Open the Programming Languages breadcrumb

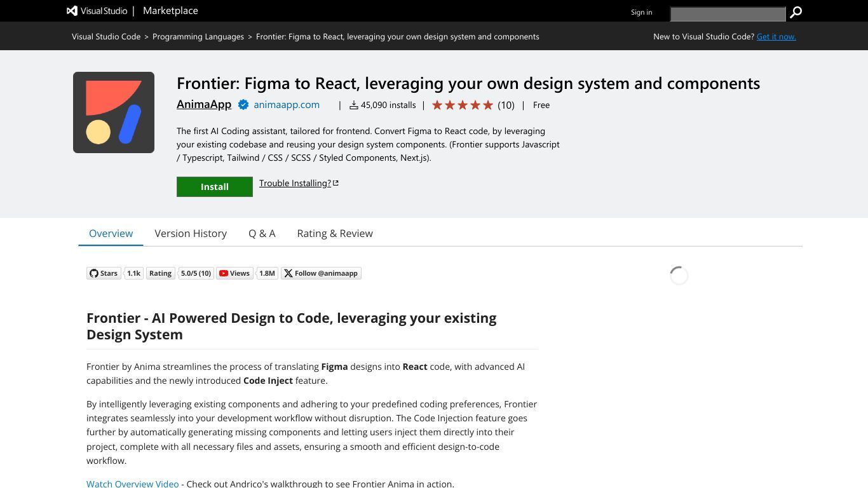click(198, 36)
